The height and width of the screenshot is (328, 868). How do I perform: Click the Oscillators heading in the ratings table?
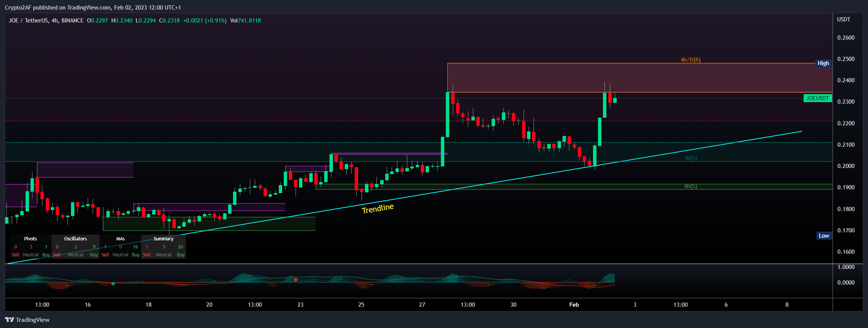coord(76,239)
